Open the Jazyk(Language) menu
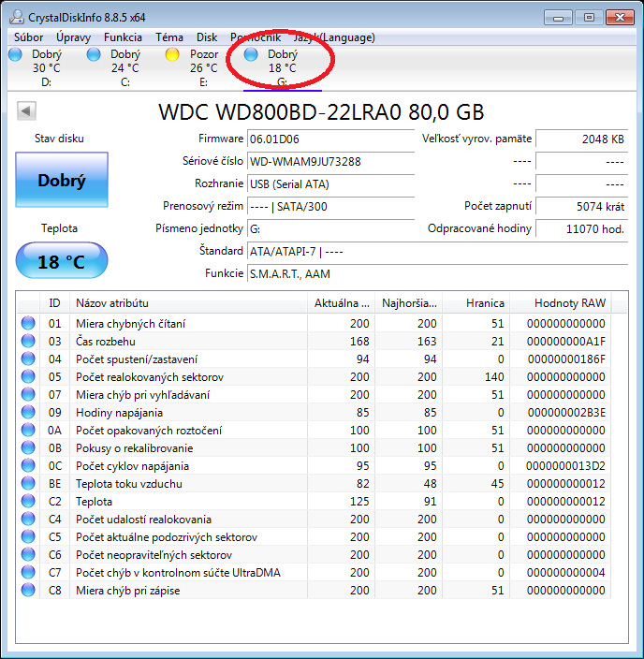 pos(334,37)
